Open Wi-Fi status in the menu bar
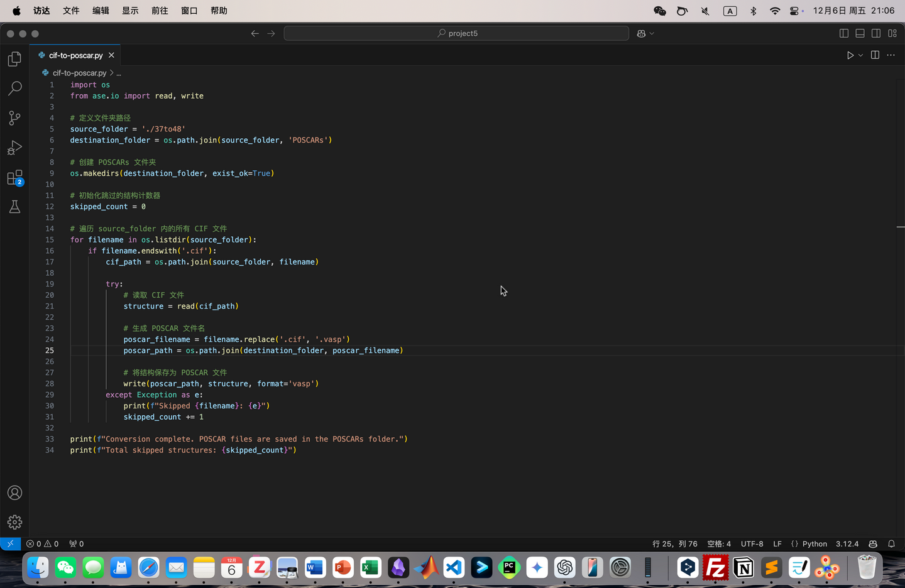 click(x=775, y=11)
